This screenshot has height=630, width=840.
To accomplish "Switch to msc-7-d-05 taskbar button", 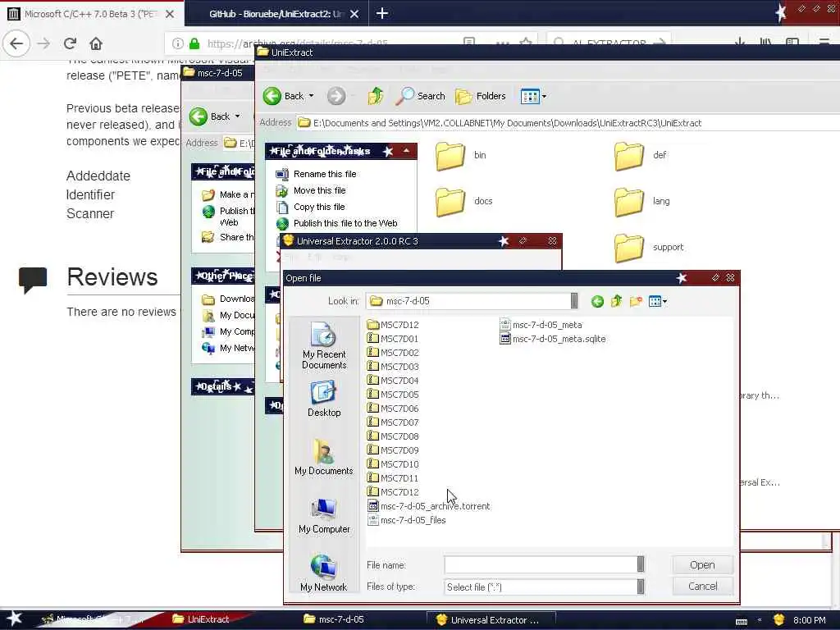I will click(x=334, y=619).
